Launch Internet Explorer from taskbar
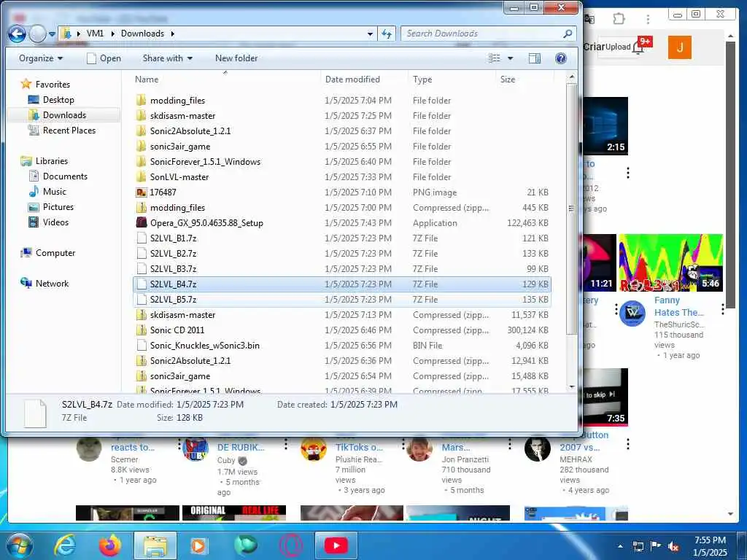The height and width of the screenshot is (560, 747). click(x=64, y=545)
